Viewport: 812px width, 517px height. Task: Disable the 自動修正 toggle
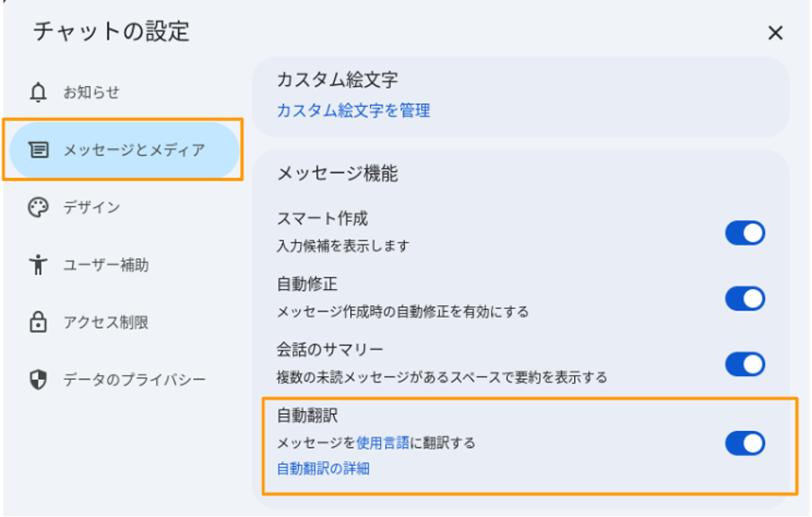745,299
